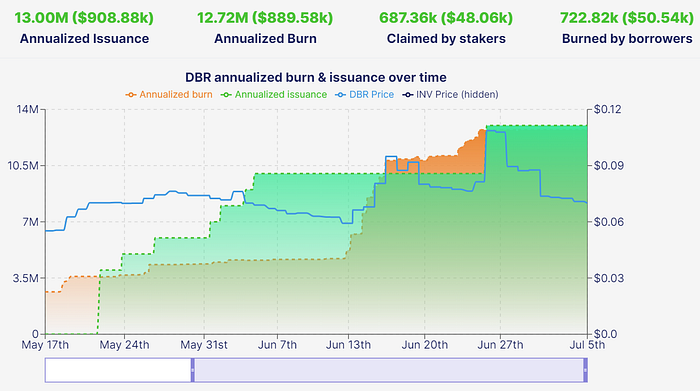Click the May 24th x-axis tick label
700x391 pixels.
pos(124,345)
